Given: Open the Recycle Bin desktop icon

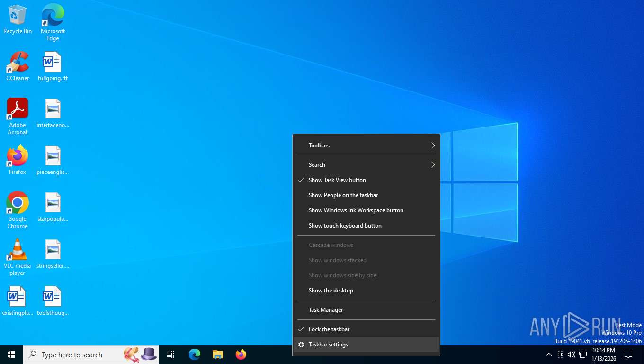Looking at the screenshot, I should point(18,19).
